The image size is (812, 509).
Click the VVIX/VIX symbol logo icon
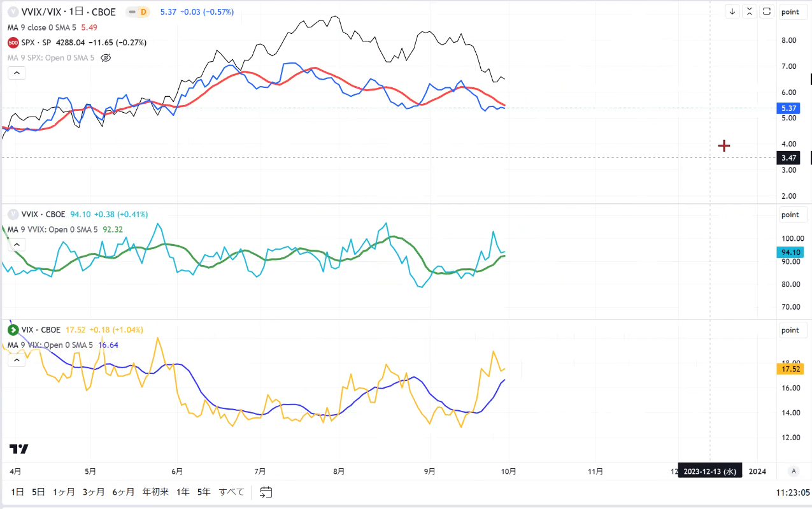[x=13, y=12]
